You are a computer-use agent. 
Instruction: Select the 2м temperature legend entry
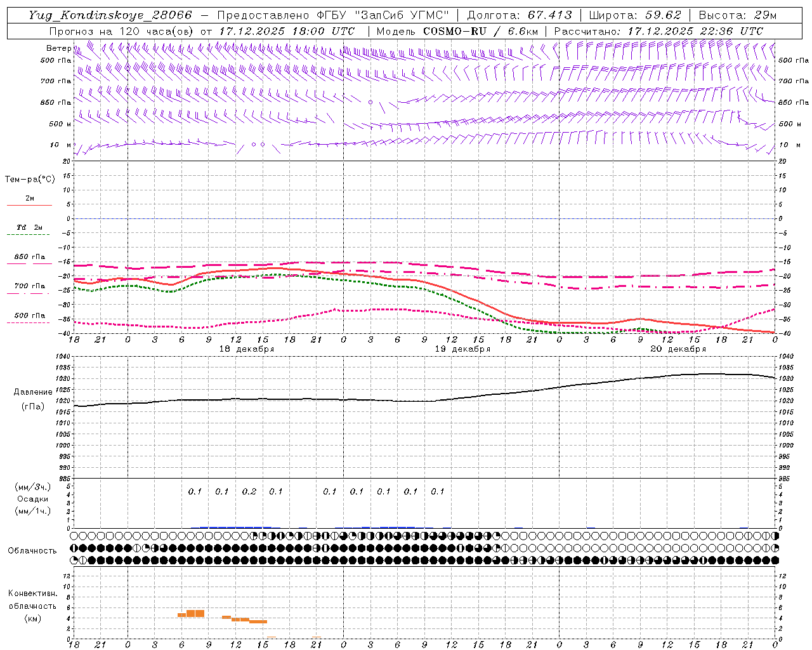(x=30, y=199)
